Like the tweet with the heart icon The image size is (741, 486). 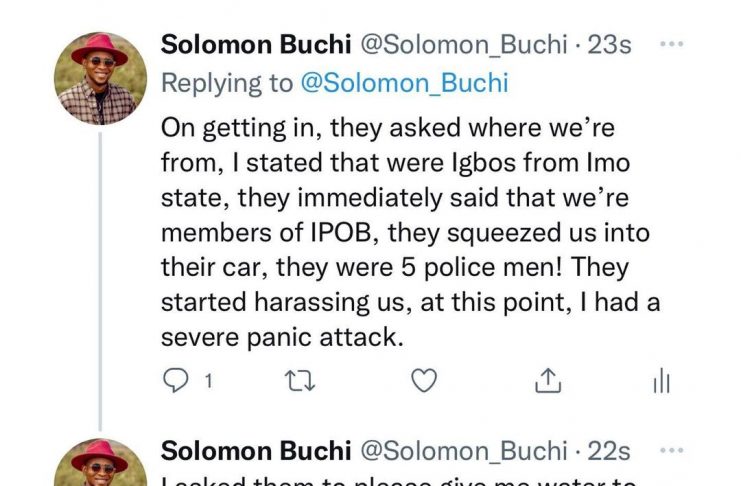(x=425, y=381)
